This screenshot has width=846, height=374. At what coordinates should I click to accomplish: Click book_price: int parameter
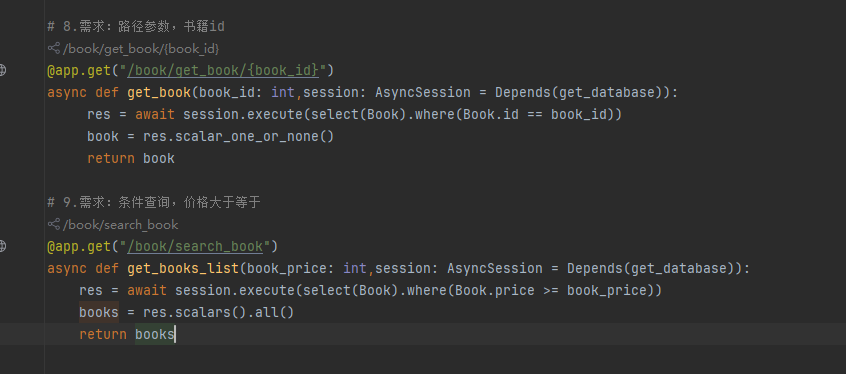coord(307,268)
